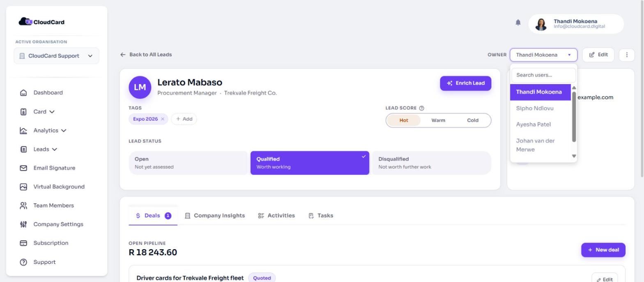Click the Email Signature envelope icon
Viewport: 644px width, 282px height.
23,168
